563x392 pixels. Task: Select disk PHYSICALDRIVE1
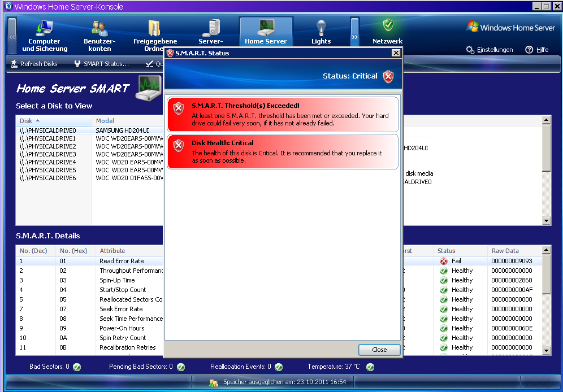(47, 138)
